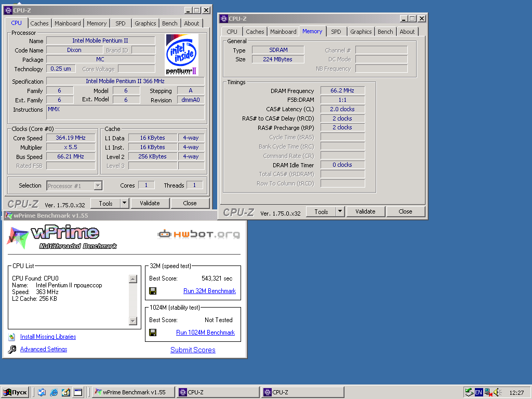Click the wPrime window title bar icon
Viewport: 532px width, 399px height.
point(8,216)
